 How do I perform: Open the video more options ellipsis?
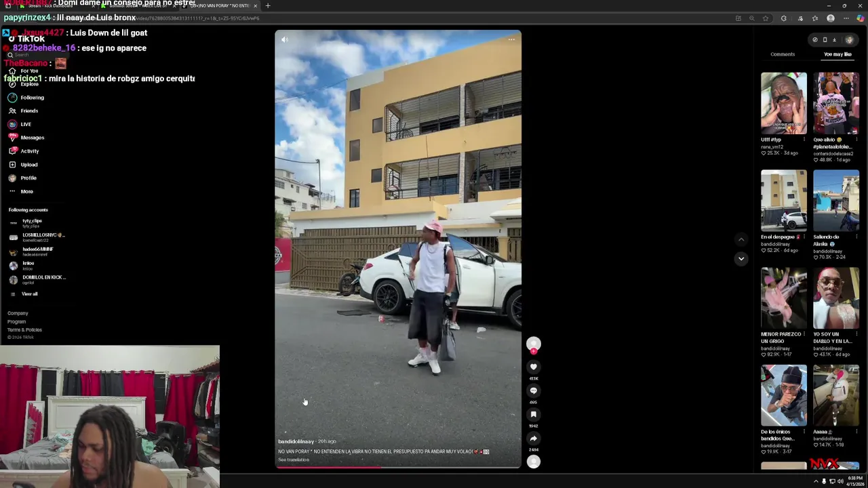(511, 39)
